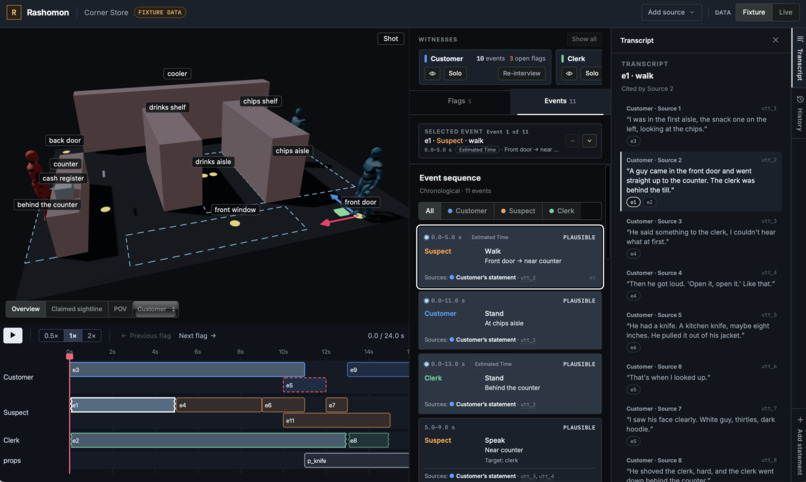Select Claimed sightline view mode
The image size is (806, 482).
pyautogui.click(x=77, y=309)
